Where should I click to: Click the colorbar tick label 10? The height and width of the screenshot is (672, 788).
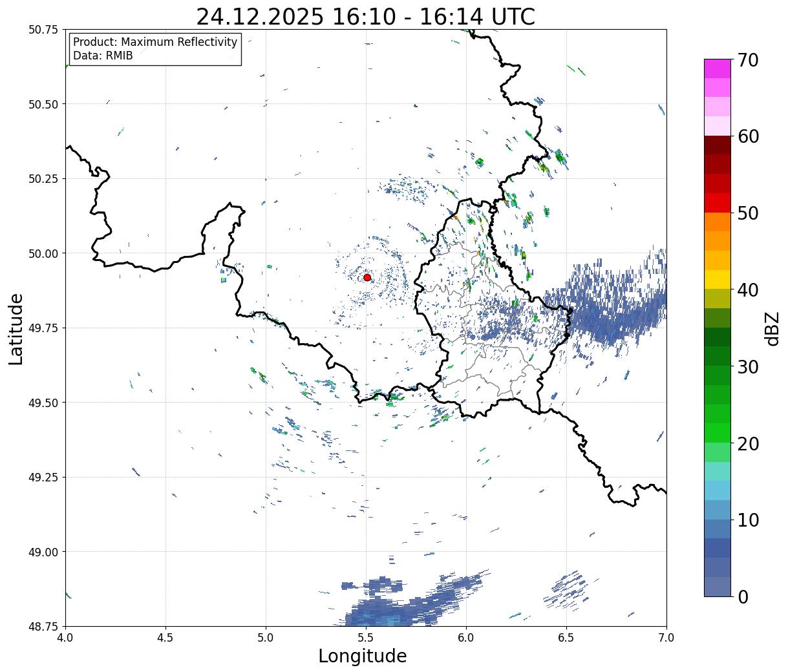tap(747, 520)
